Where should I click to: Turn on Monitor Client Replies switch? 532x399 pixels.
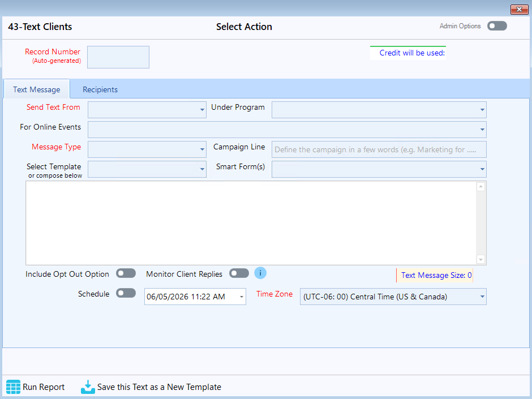click(239, 273)
